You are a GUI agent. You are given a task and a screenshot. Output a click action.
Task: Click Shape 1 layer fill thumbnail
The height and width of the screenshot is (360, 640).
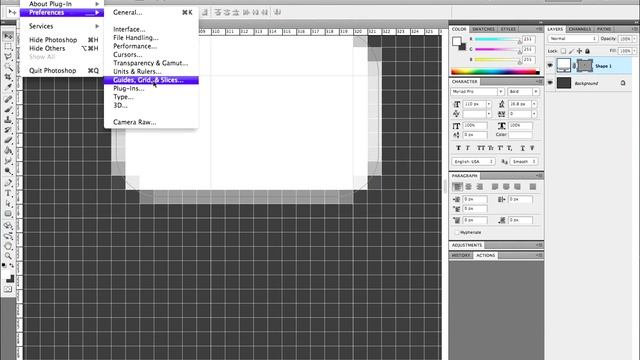(x=564, y=65)
